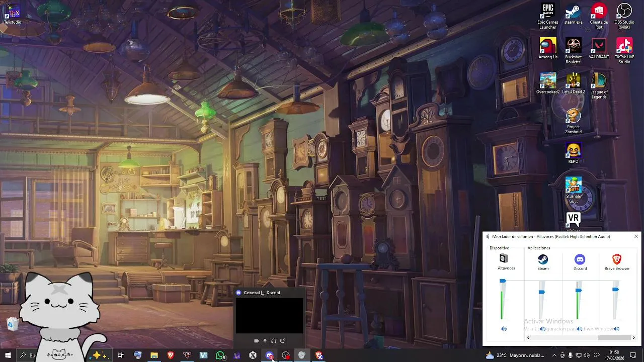Viewport: 644px width, 362px height.
Task: Open WhatsApp from the taskbar
Action: pyautogui.click(x=220, y=355)
